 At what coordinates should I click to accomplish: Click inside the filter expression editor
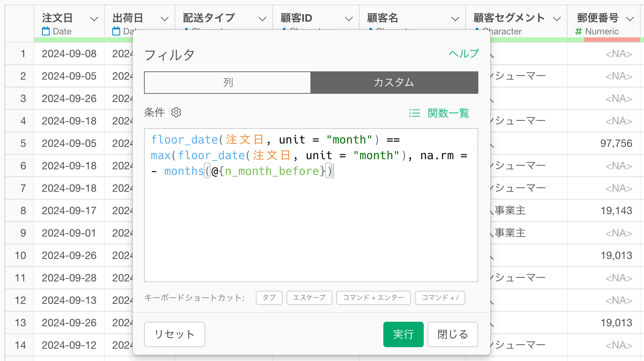[311, 205]
